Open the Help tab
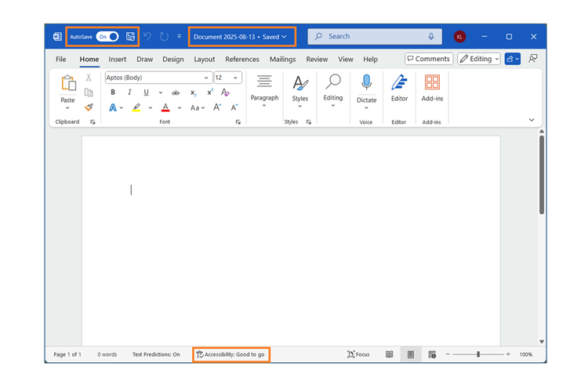This screenshot has height=392, width=588. click(370, 60)
